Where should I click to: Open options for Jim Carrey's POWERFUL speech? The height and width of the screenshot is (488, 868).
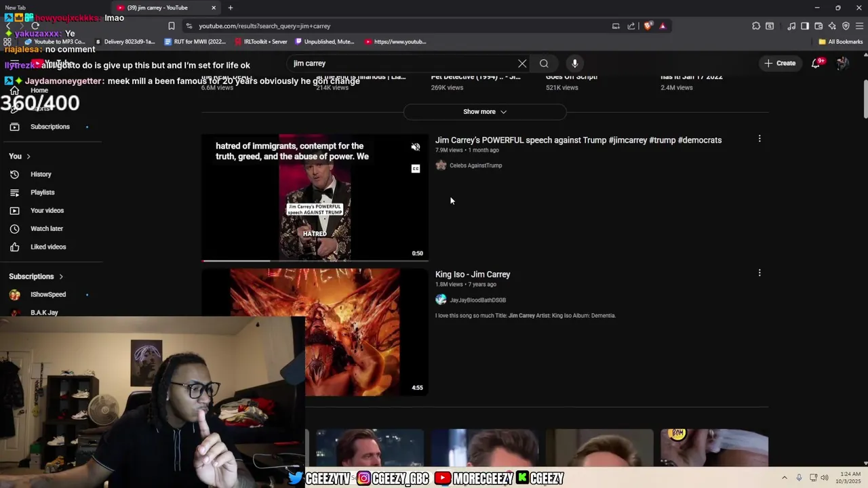tap(759, 138)
